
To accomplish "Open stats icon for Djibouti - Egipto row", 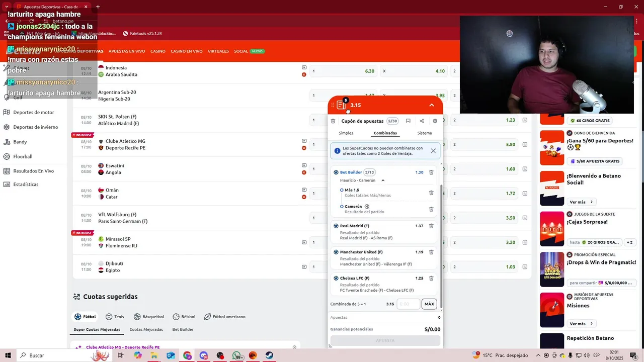I will [525, 267].
